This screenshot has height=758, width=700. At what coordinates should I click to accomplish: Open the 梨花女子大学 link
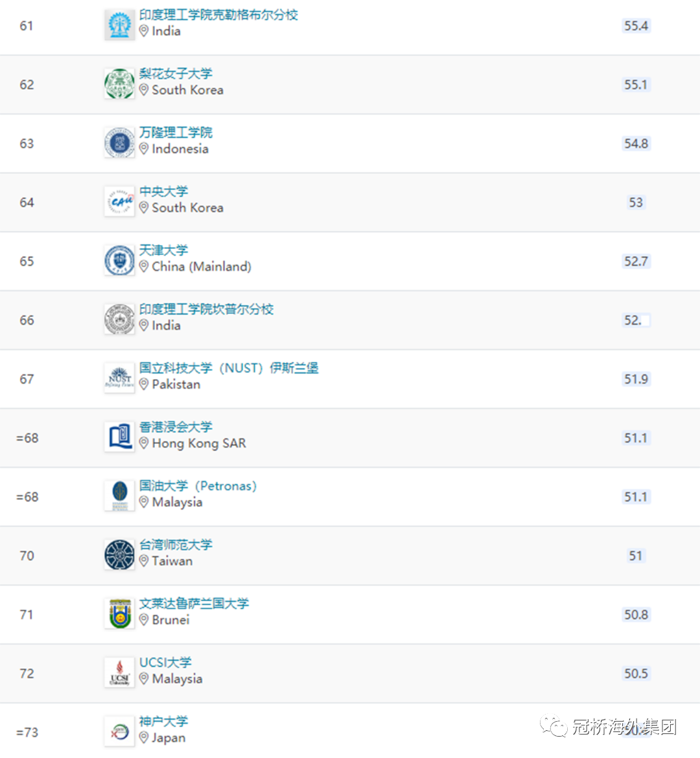[x=176, y=73]
